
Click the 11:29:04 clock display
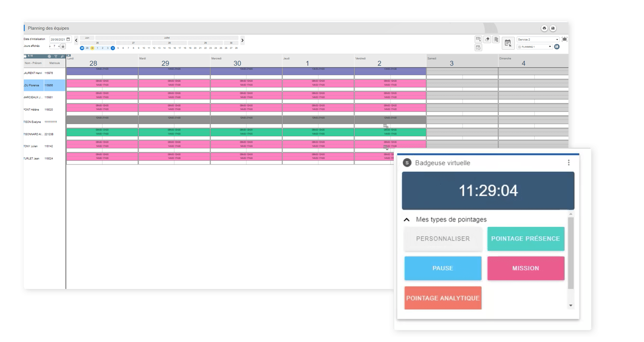(488, 190)
